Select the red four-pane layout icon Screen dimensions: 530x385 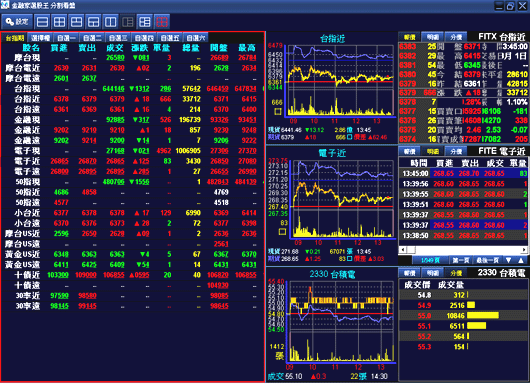tap(162, 22)
